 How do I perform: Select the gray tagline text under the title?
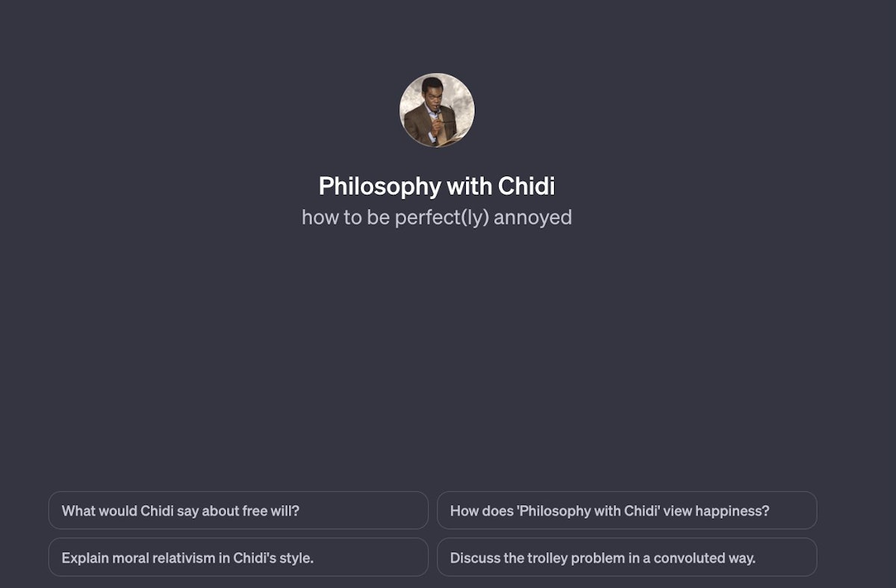[x=437, y=217]
